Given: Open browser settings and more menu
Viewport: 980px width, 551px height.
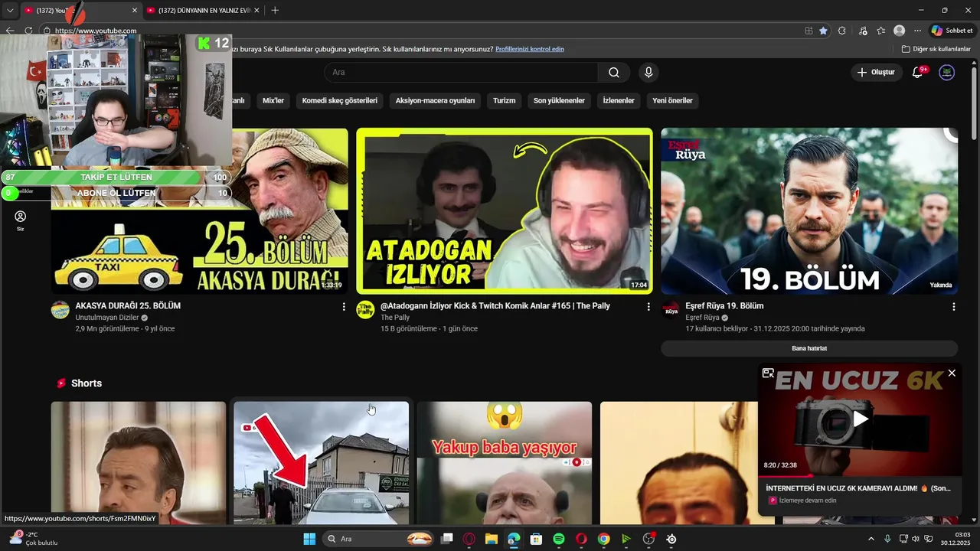Looking at the screenshot, I should [917, 31].
